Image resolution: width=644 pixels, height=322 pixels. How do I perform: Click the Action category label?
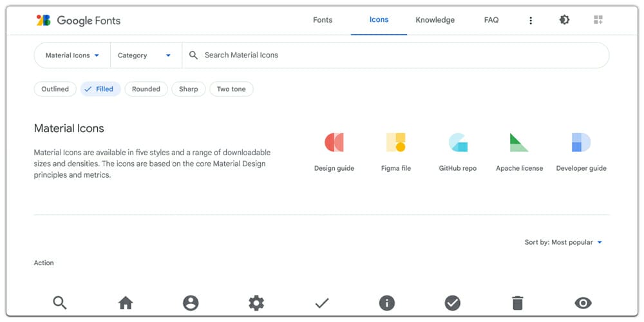pyautogui.click(x=44, y=263)
